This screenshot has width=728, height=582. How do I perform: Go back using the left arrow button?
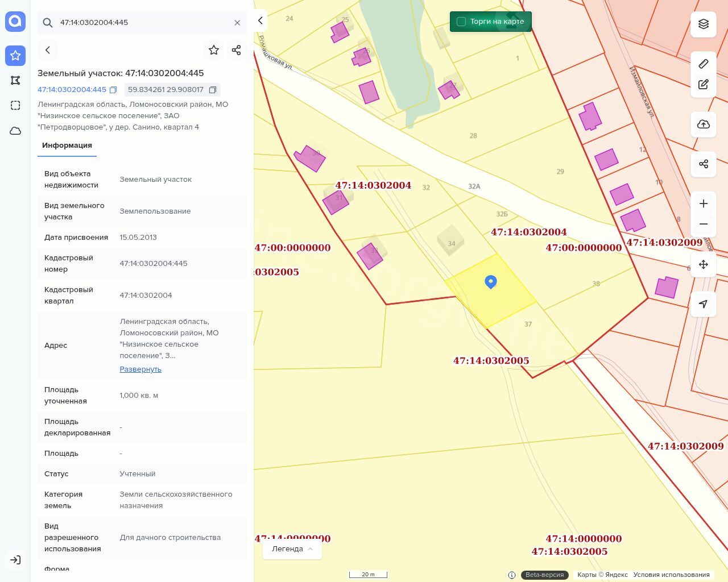(x=48, y=50)
